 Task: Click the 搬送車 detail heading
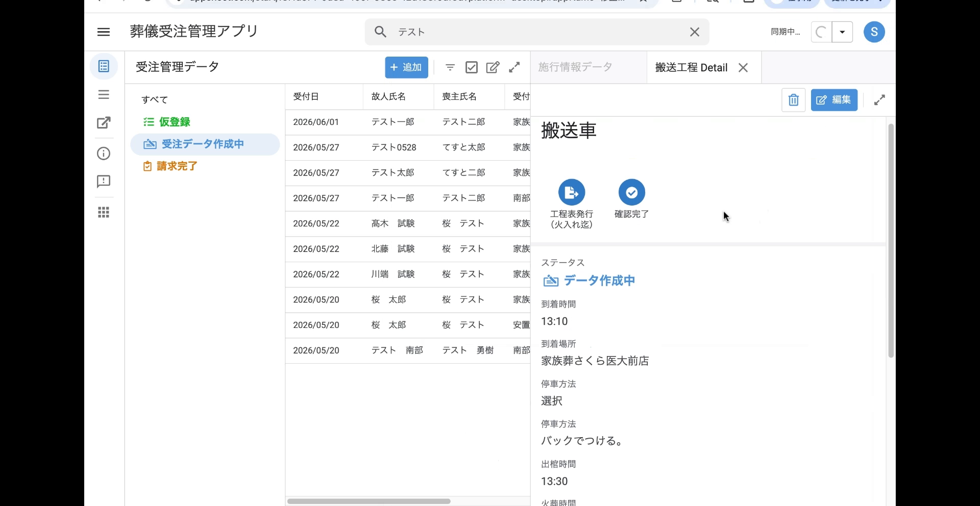tap(569, 131)
